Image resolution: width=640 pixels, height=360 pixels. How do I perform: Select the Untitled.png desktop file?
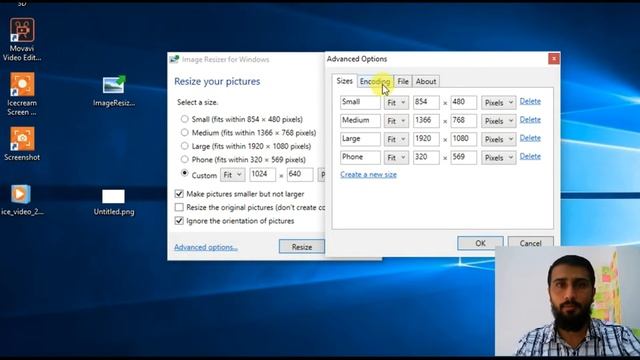click(x=114, y=202)
